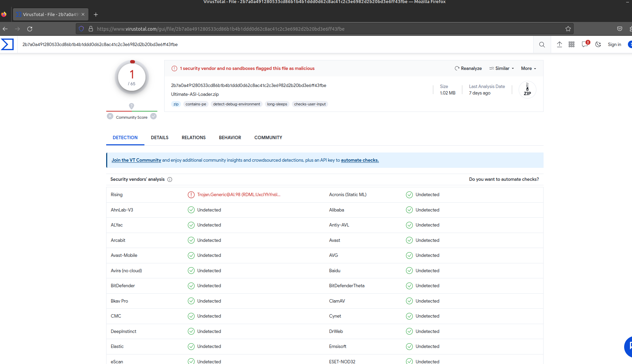Click the 7 days ago analysis date
632x364 pixels.
(x=480, y=93)
